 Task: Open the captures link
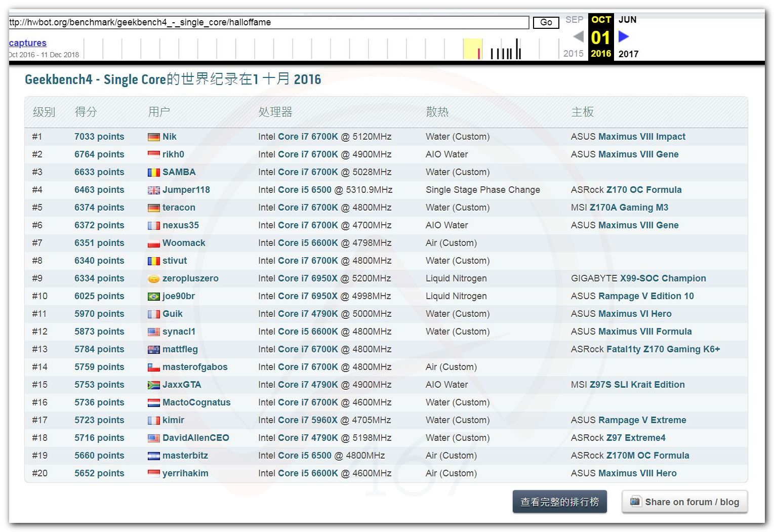pos(28,43)
